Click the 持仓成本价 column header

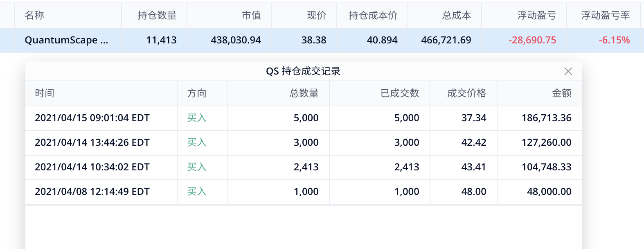coord(373,15)
